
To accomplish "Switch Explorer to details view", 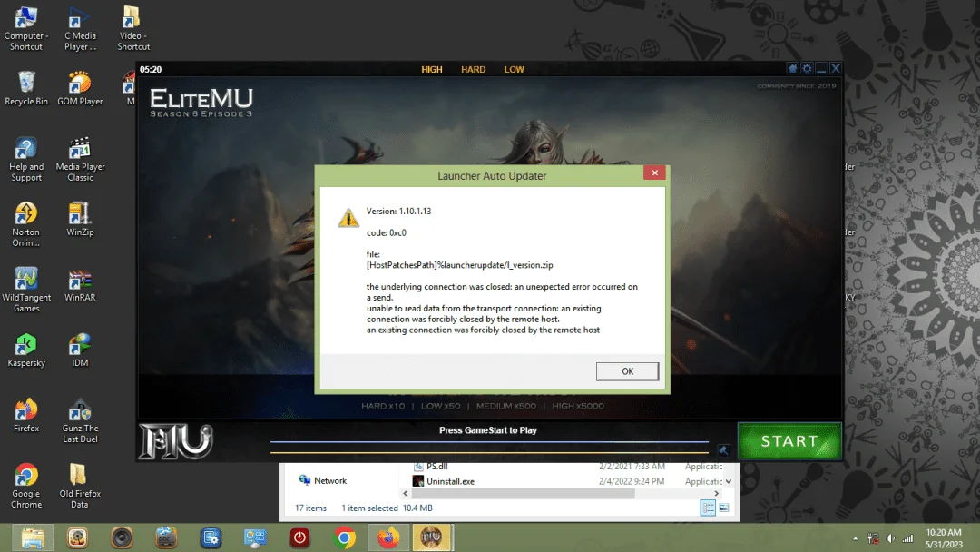I will [708, 508].
